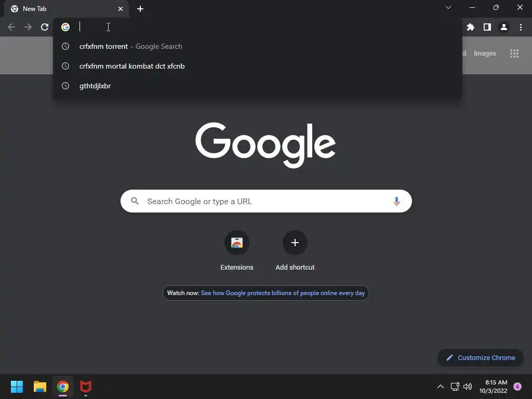Select the 'gthtdjlxbr' history suggestion
This screenshot has width=532, height=399.
click(x=258, y=86)
